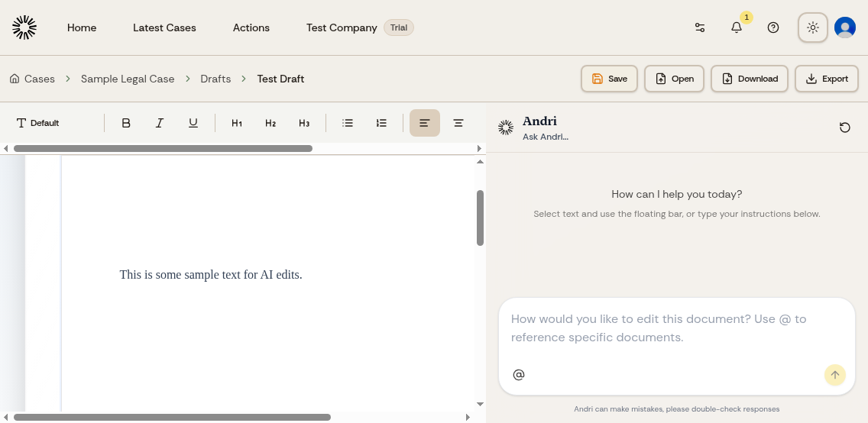Toggle bold formatting
Viewport: 868px width, 423px height.
[x=125, y=123]
